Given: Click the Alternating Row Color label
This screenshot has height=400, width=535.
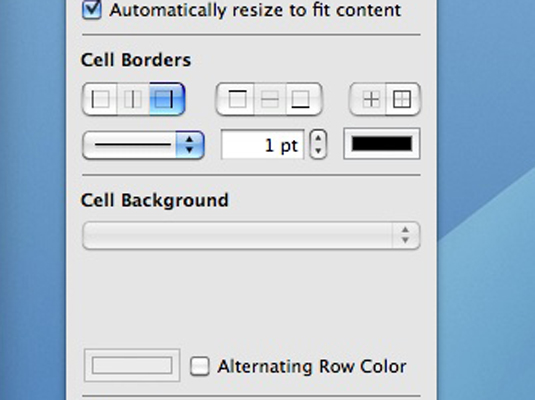Looking at the screenshot, I should (312, 367).
